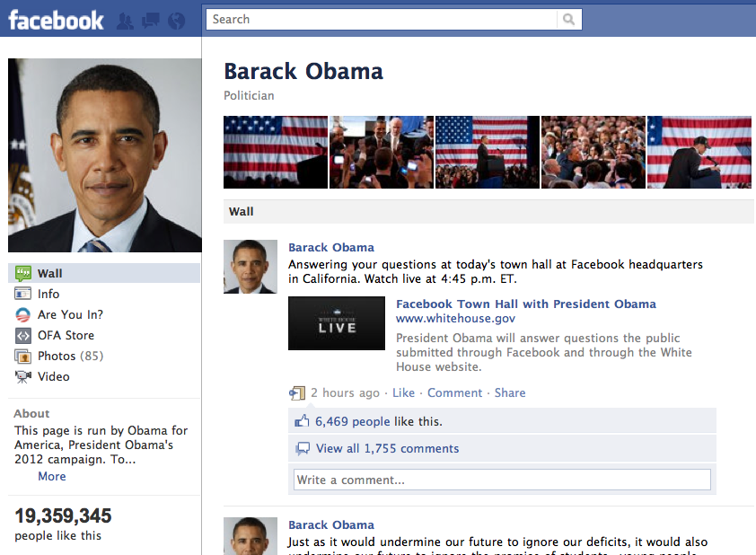Click the Video camera icon in sidebar
756x555 pixels.
[23, 376]
